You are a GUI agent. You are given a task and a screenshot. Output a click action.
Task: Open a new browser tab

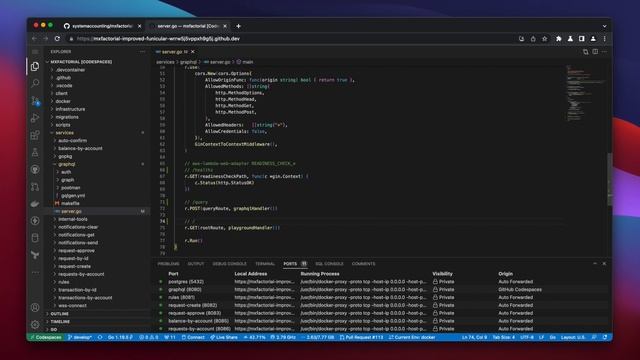point(238,26)
